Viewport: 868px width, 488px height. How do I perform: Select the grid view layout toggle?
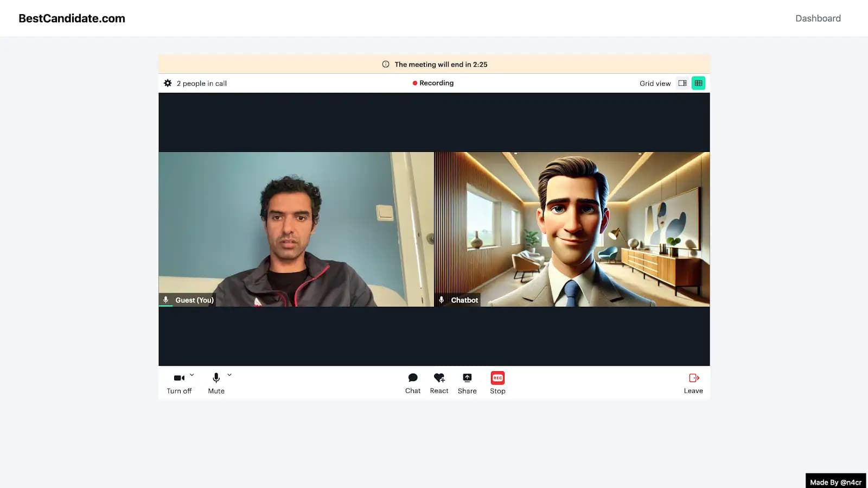pyautogui.click(x=698, y=83)
